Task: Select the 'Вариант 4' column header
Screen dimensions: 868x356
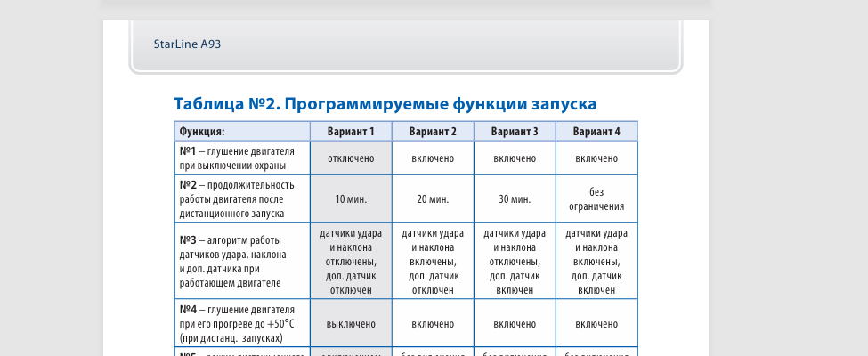Action: [x=596, y=132]
